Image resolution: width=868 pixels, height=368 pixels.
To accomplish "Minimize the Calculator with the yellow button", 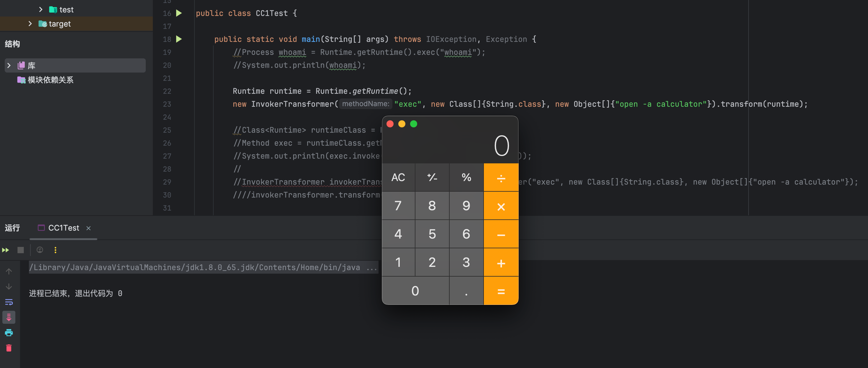I will (402, 124).
